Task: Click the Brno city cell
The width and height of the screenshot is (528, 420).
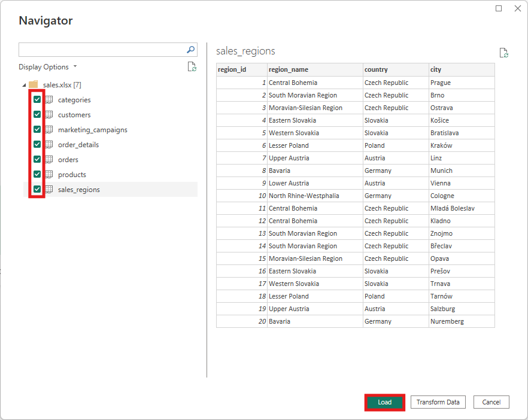Action: (x=462, y=95)
